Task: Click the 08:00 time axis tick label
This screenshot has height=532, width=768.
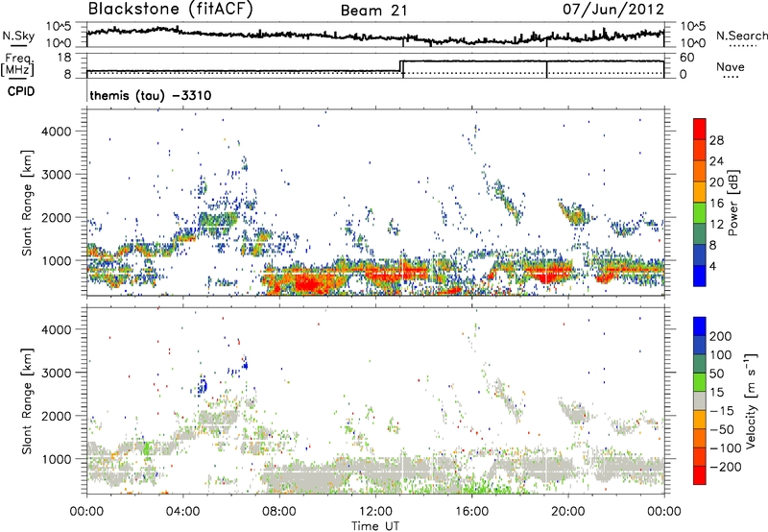Action: coord(279,512)
